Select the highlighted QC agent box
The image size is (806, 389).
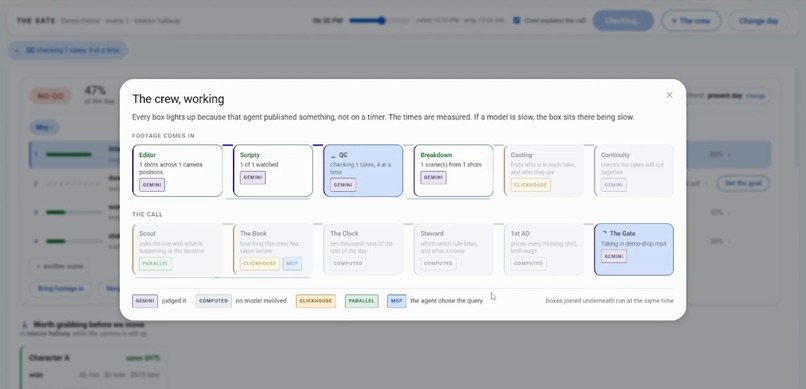tap(363, 171)
